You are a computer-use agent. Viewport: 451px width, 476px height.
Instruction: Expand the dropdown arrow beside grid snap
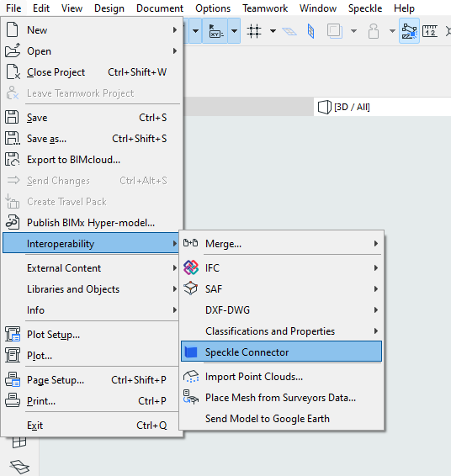[273, 30]
